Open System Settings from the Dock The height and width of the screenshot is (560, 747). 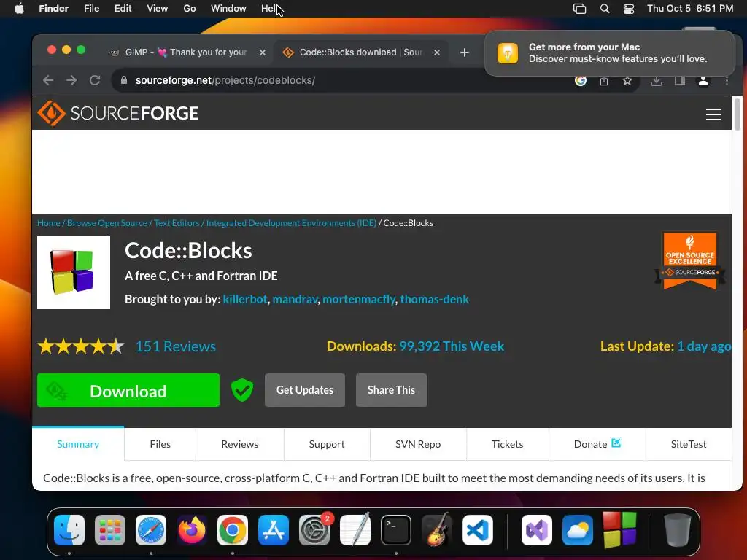(x=314, y=530)
